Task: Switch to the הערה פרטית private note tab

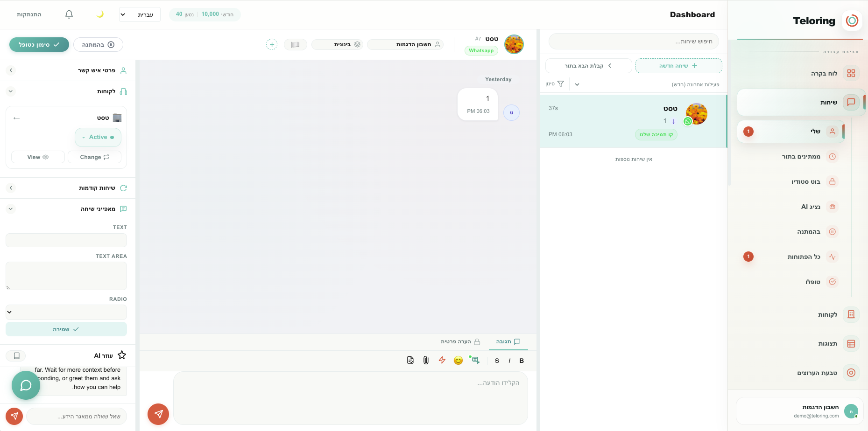Action: point(460,342)
